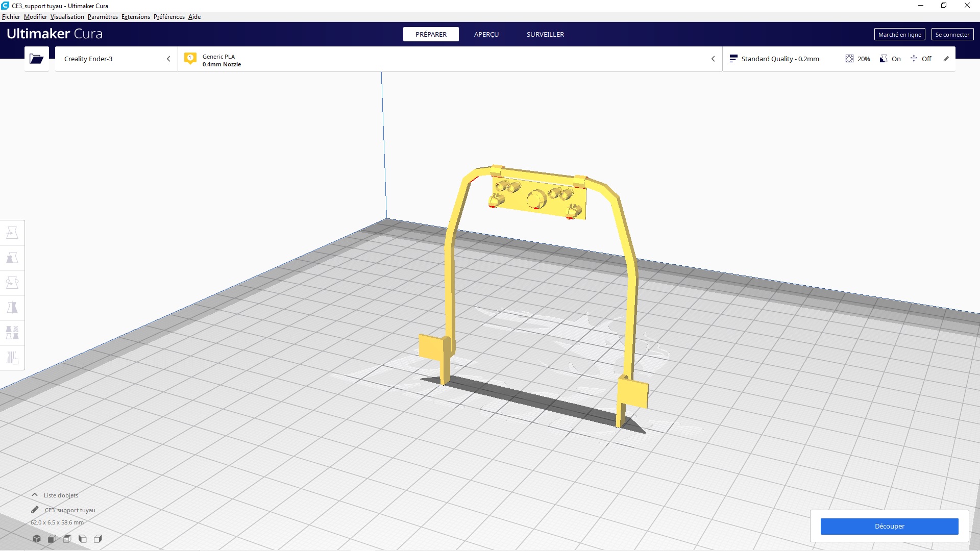Image resolution: width=980 pixels, height=551 pixels.
Task: Open the Support Blocker tool
Action: coord(12,358)
